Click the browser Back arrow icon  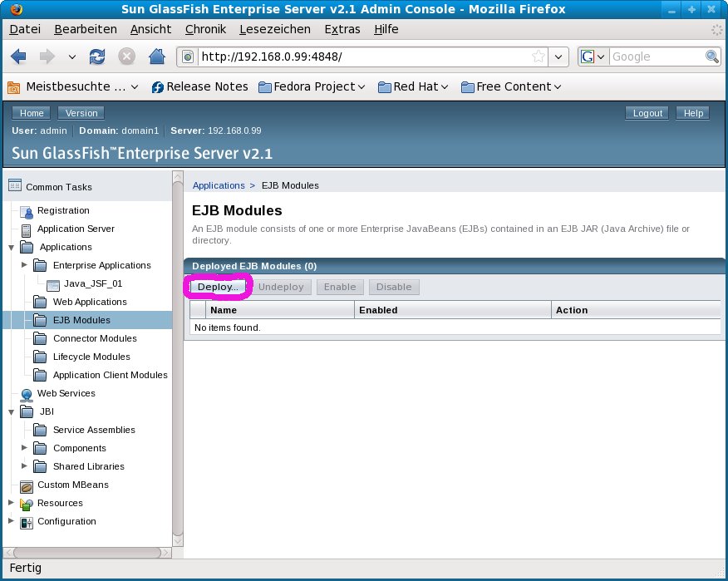tap(18, 57)
